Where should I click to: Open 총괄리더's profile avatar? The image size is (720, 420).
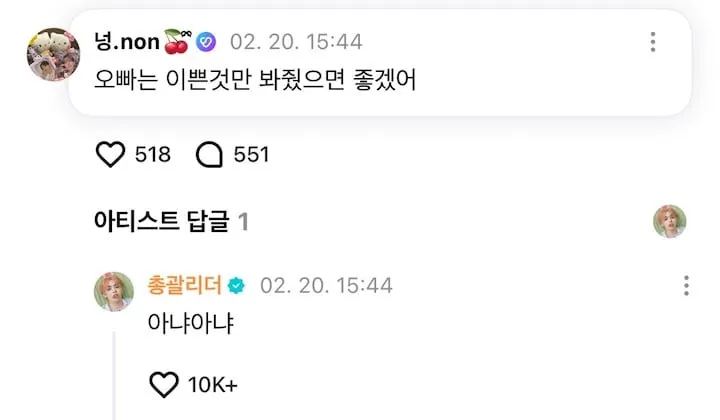114,289
